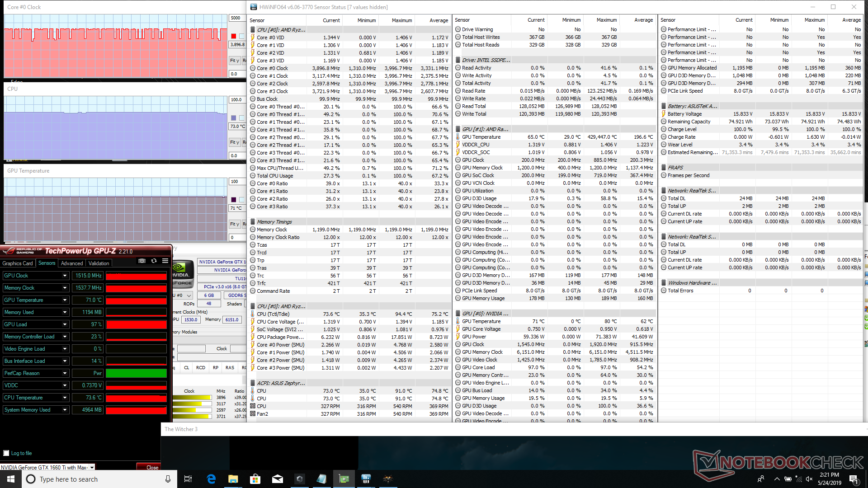Screen dimensions: 868x488
Task: Open the action center notification icon
Action: pyautogui.click(x=853, y=479)
